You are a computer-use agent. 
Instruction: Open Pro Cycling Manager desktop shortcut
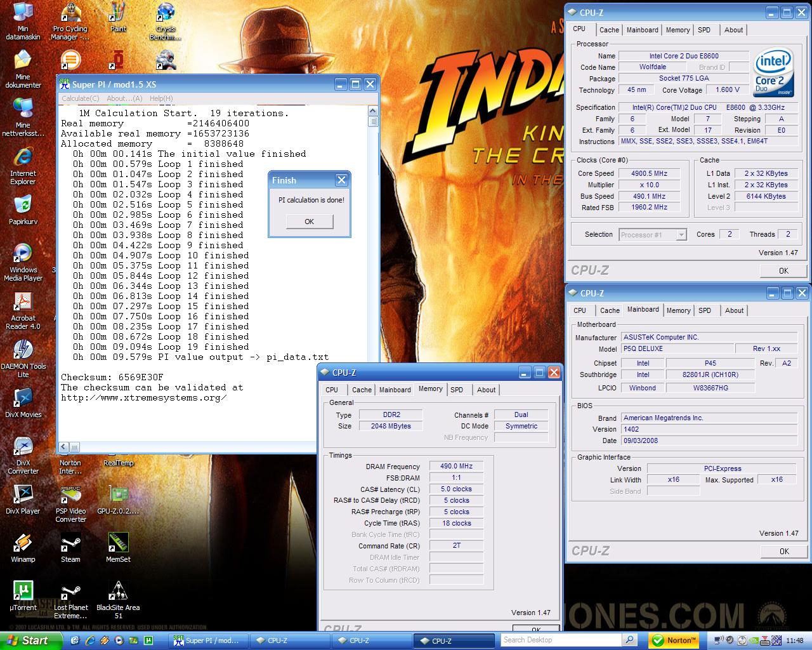point(70,22)
